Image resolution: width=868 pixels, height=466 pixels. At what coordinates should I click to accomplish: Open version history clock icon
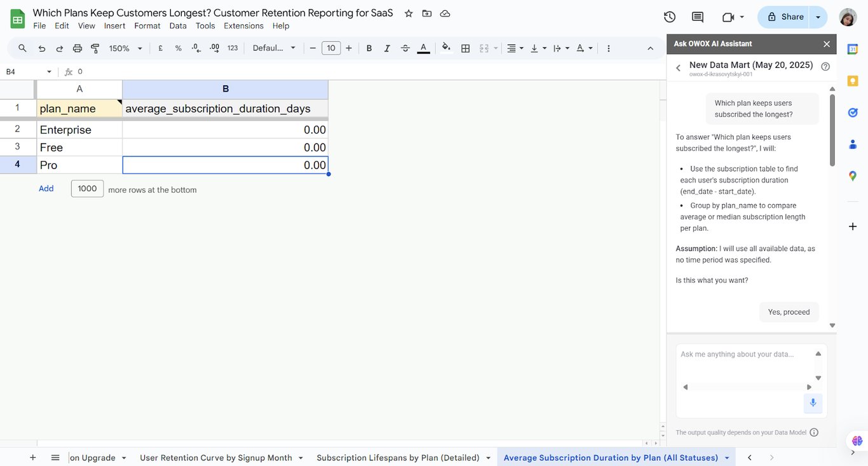[669, 17]
